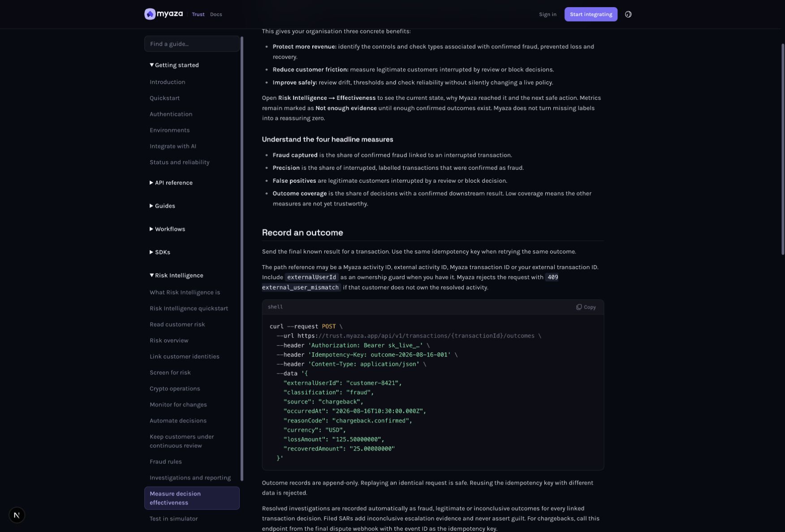Viewport: 785px width, 532px height.
Task: Click Understand the four headline measures heading
Action: pyautogui.click(x=328, y=140)
